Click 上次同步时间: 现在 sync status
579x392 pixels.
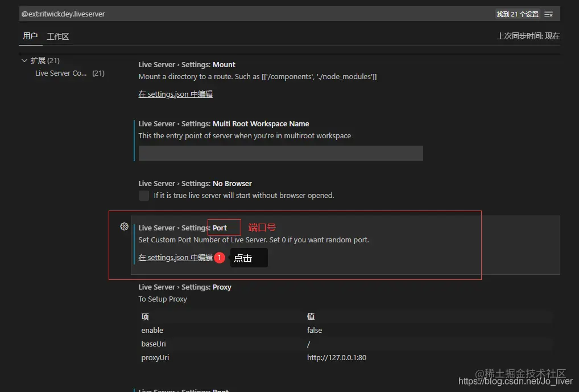528,36
